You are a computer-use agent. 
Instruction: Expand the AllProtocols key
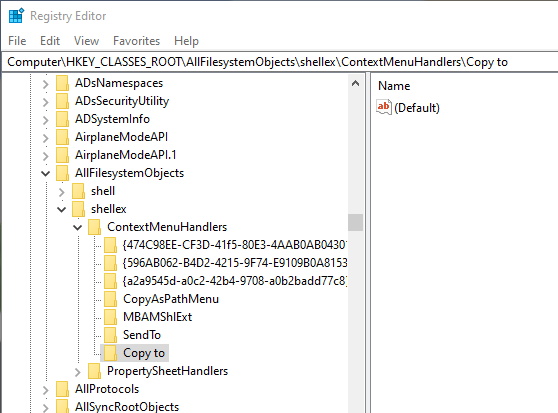(x=45, y=390)
